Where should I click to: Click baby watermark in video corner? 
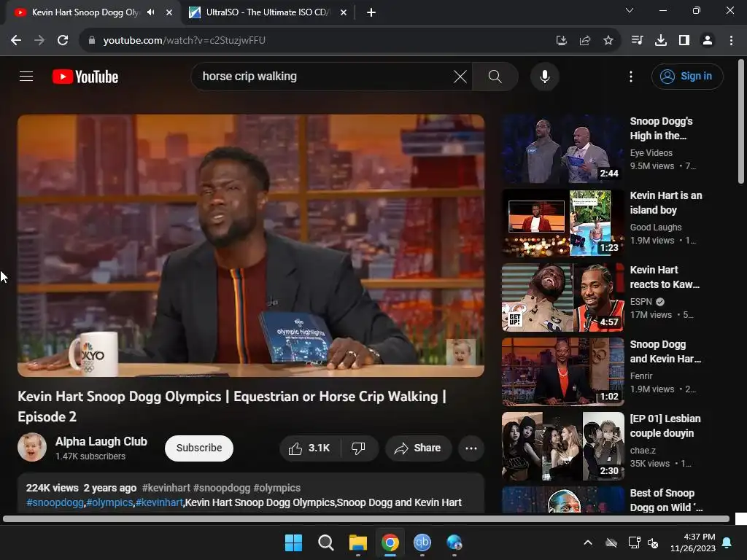click(460, 351)
